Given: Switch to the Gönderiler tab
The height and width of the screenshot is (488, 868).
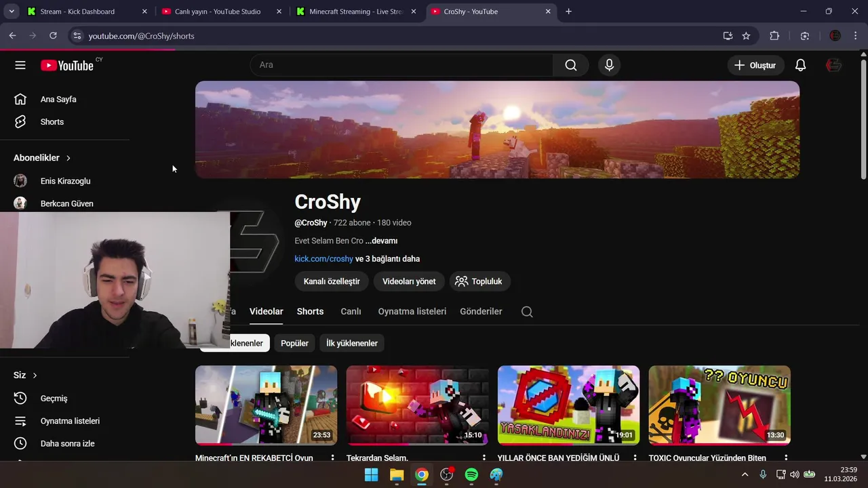Looking at the screenshot, I should click(x=481, y=312).
